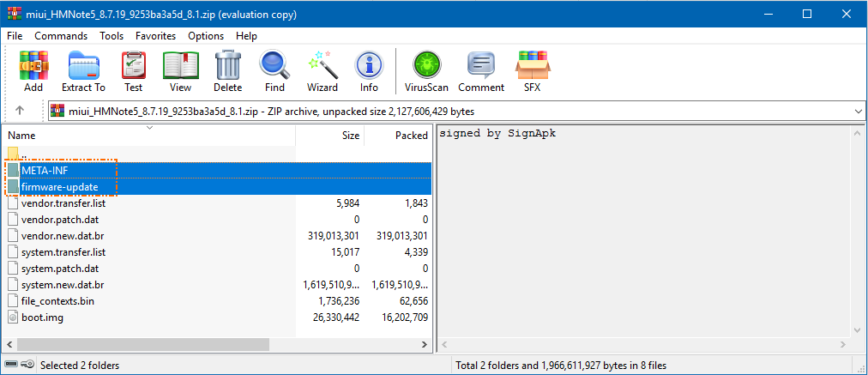Click the drive icon in status bar
868x375 pixels.
pyautogui.click(x=11, y=365)
